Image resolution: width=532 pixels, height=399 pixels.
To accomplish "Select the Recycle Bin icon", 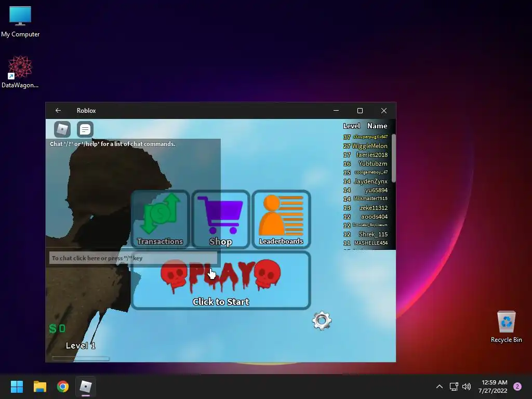I will (x=506, y=327).
